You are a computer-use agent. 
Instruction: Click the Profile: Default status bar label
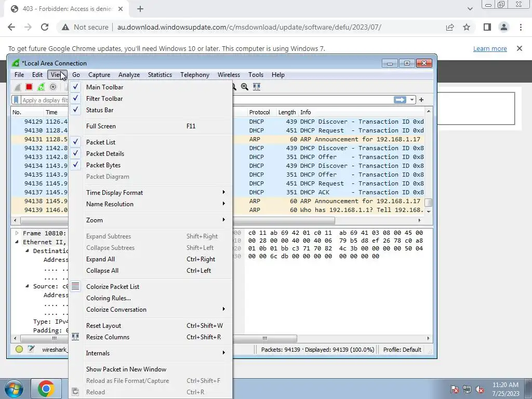[402, 350]
